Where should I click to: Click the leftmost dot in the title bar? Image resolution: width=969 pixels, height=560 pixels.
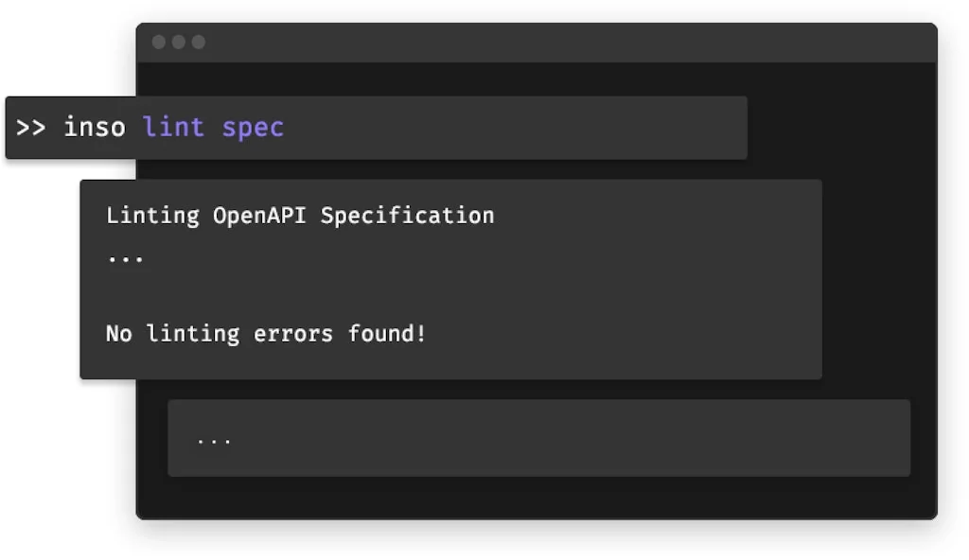pos(159,43)
